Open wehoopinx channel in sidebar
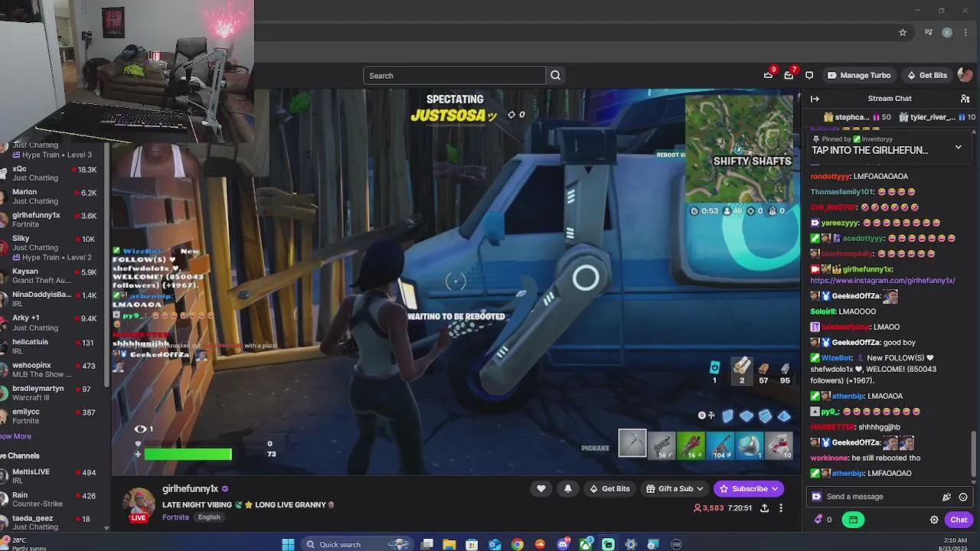The width and height of the screenshot is (980, 551). coord(52,370)
